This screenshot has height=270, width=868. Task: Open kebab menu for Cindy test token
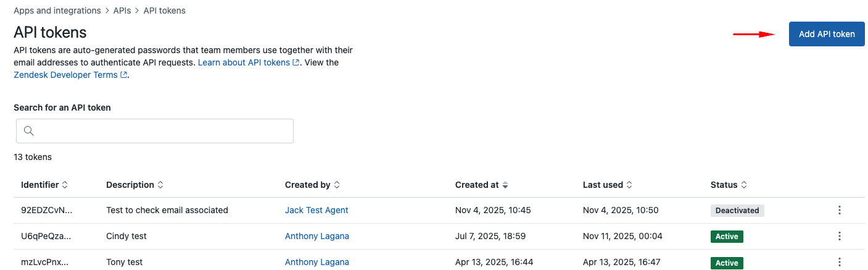click(839, 236)
